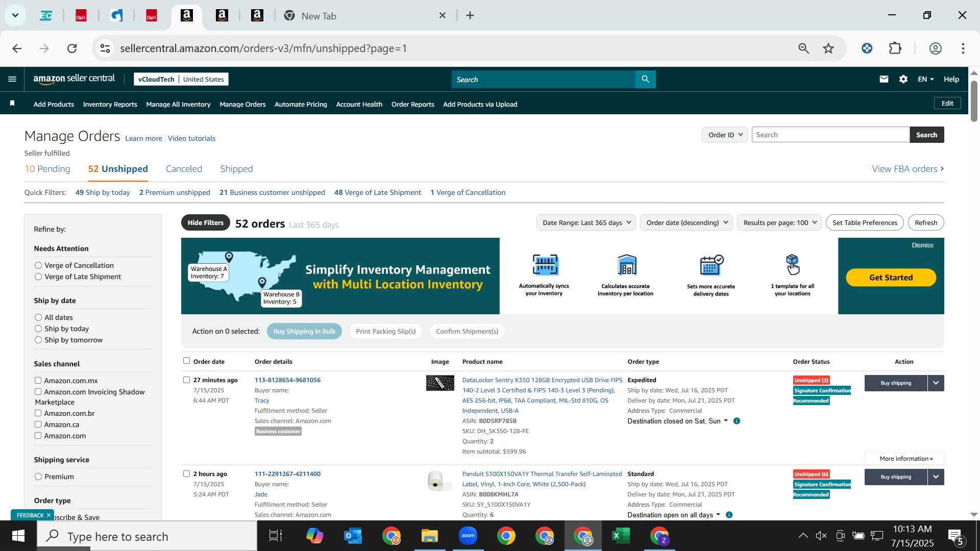Open Order date (descending) sort dropdown

click(x=687, y=222)
